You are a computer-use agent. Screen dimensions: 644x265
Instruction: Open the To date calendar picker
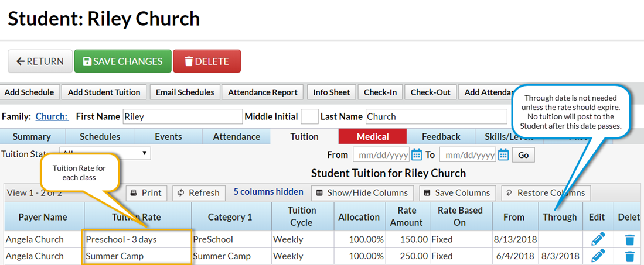click(x=503, y=154)
